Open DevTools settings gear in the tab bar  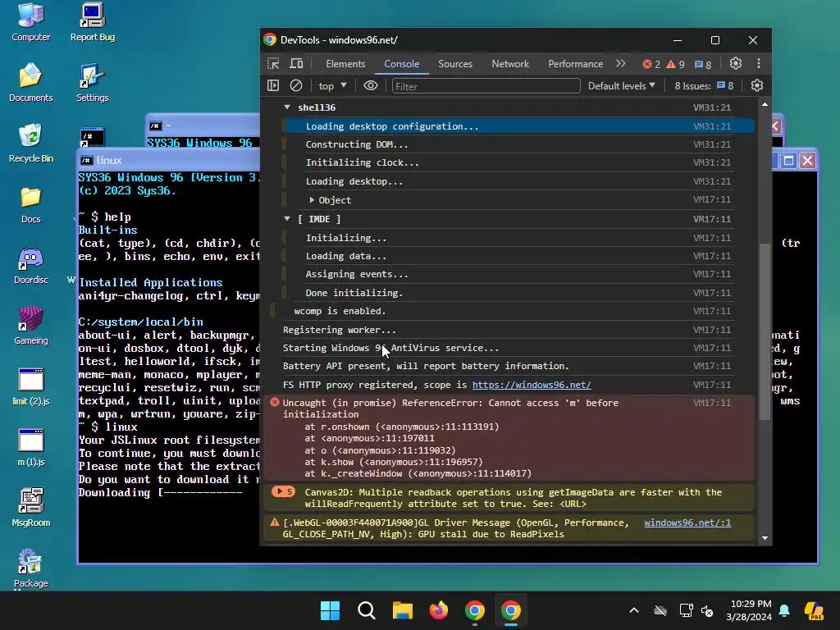point(736,63)
